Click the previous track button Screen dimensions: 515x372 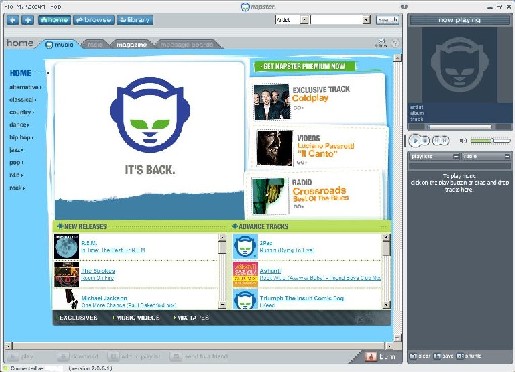[x=437, y=141]
